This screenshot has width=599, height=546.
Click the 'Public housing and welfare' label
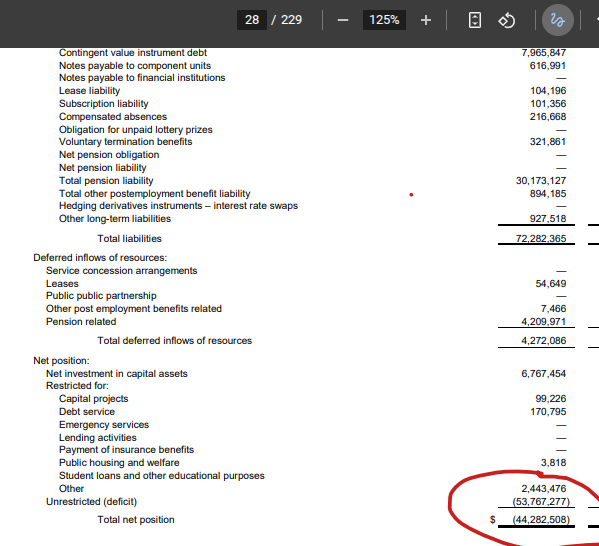click(x=119, y=463)
